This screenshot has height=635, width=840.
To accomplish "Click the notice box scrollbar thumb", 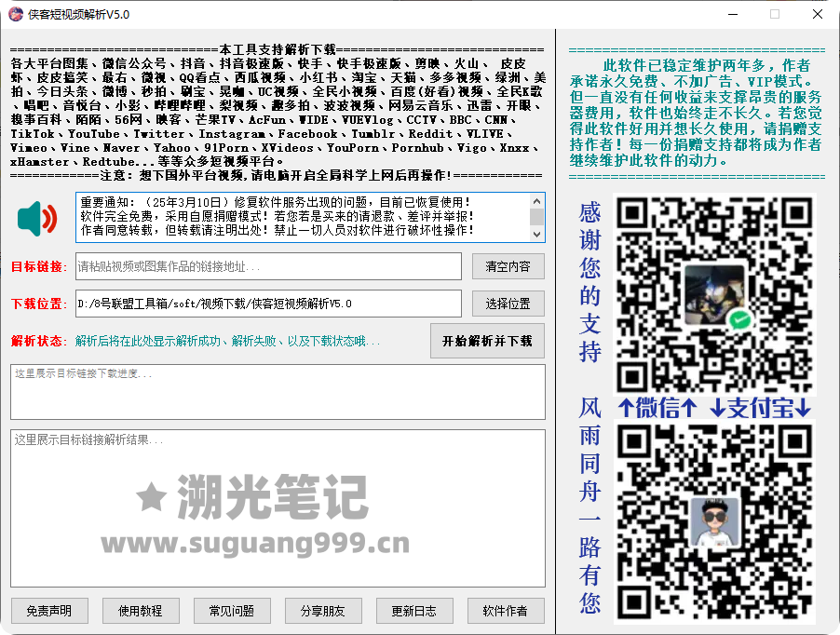I will (x=536, y=216).
